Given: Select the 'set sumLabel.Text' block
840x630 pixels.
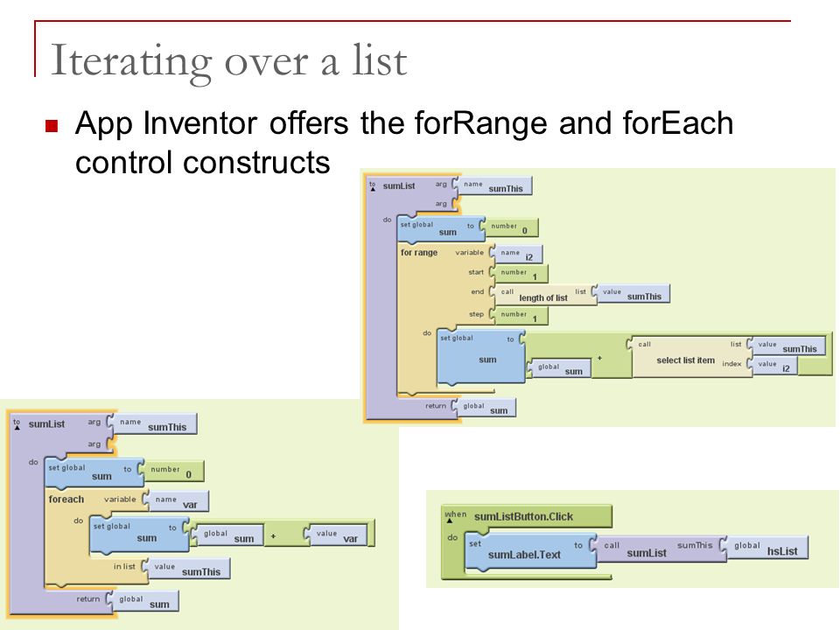Looking at the screenshot, I should point(530,550).
